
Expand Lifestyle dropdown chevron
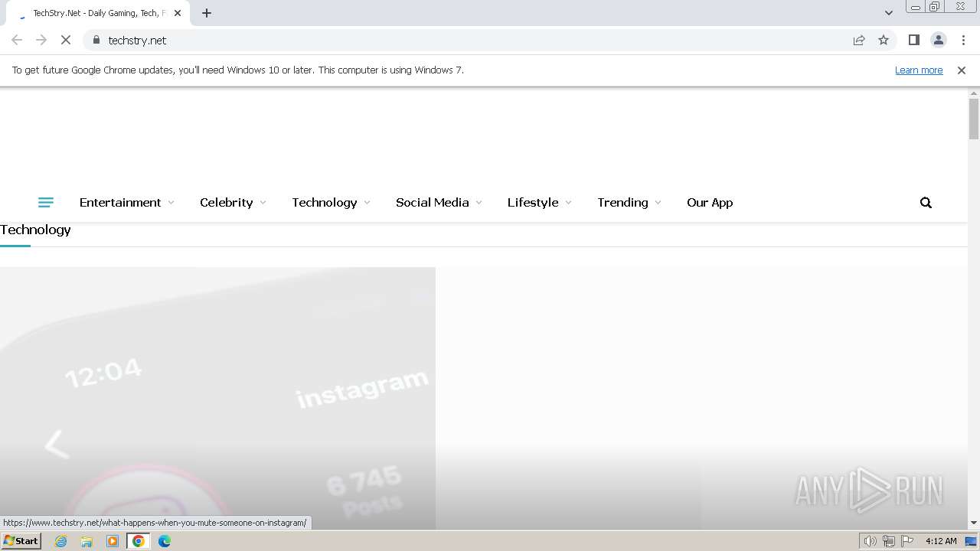(568, 203)
